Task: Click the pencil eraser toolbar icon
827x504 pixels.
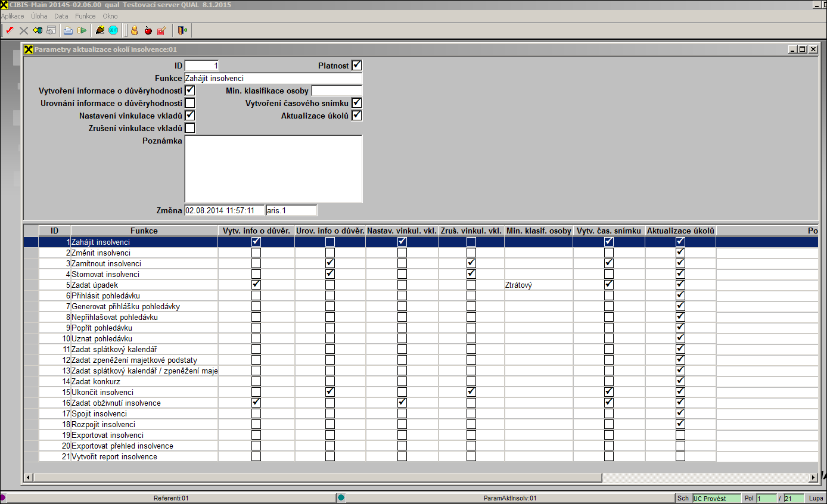Action: click(100, 30)
